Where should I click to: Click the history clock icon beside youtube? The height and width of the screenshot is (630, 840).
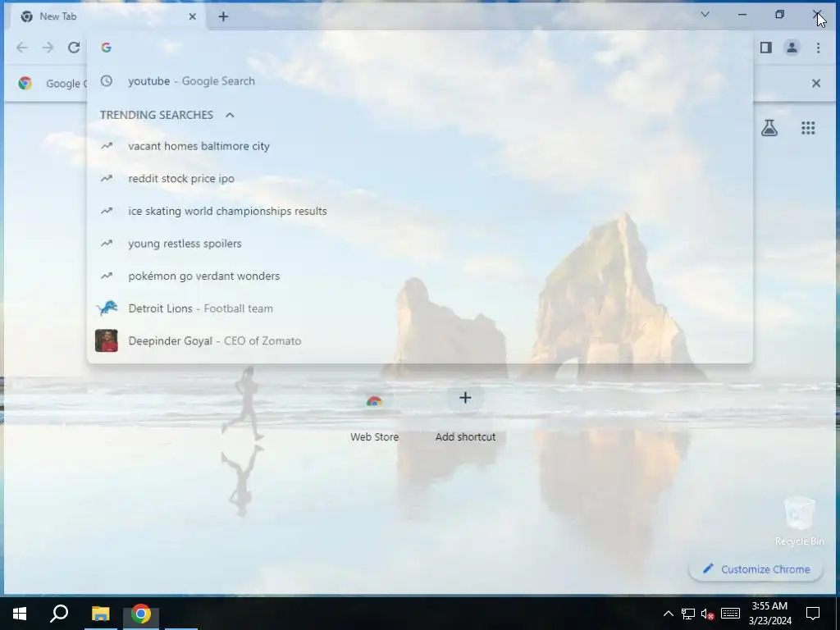(107, 81)
